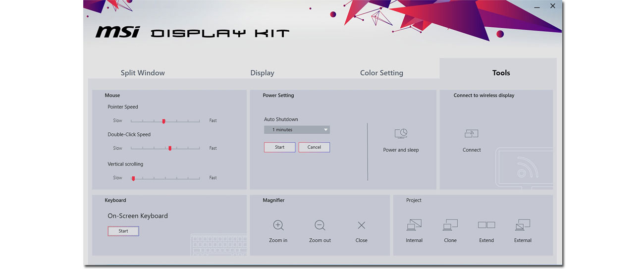Start the On-Screen Keyboard
Viewport: 644px width, 269px height.
[x=123, y=231]
